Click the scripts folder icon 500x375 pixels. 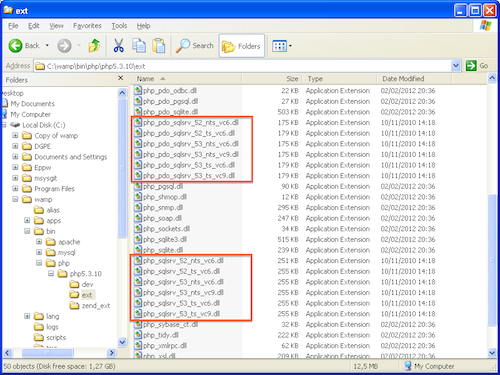39,338
